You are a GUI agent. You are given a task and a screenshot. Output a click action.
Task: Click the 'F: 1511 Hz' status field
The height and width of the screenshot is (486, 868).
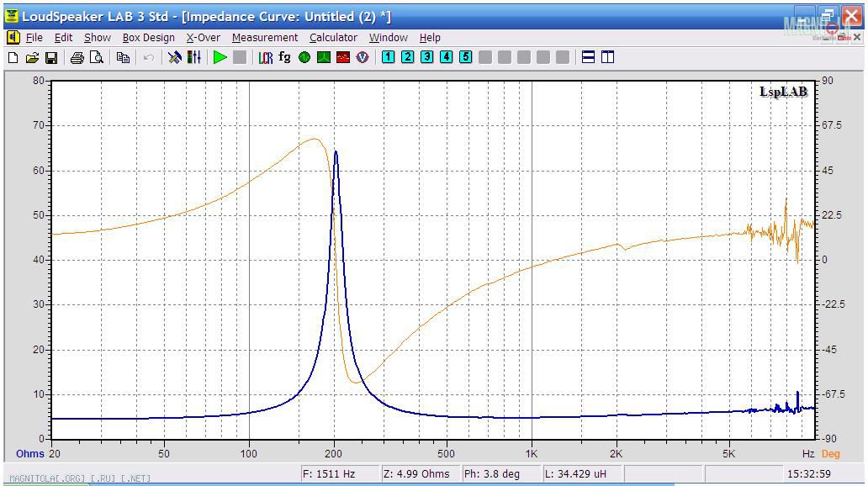click(x=339, y=474)
